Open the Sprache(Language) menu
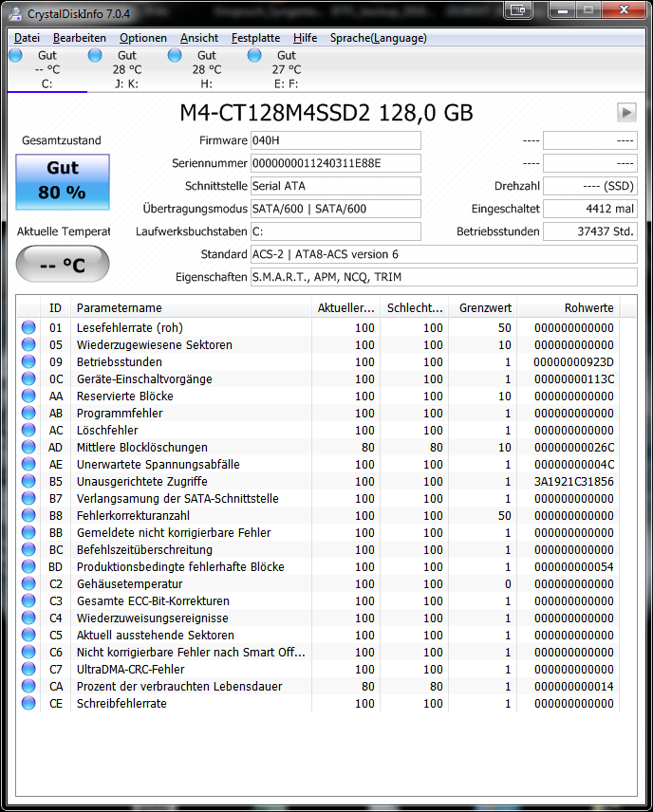 (x=379, y=38)
